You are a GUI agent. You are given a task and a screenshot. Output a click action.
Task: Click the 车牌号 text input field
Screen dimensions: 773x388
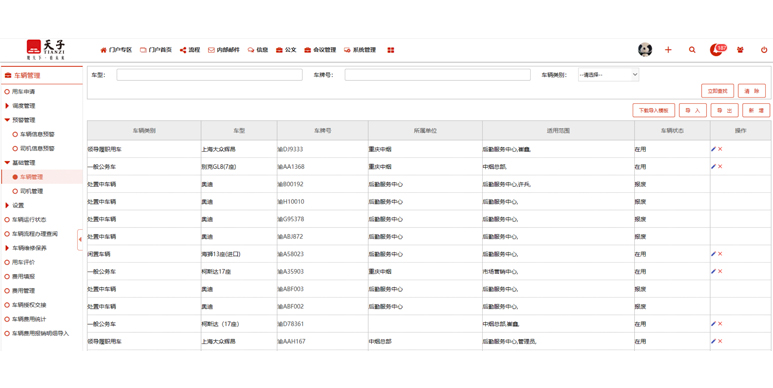coord(437,75)
